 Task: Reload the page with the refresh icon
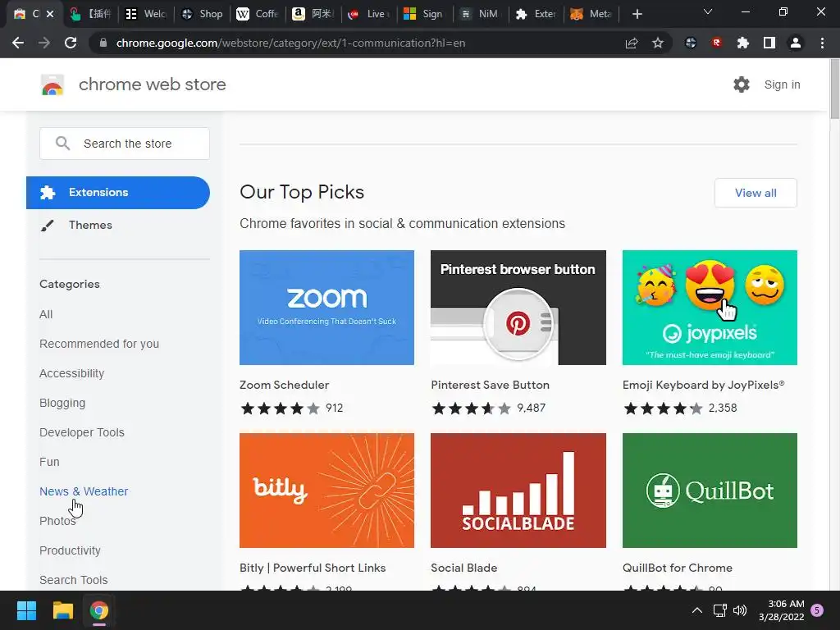tap(71, 43)
